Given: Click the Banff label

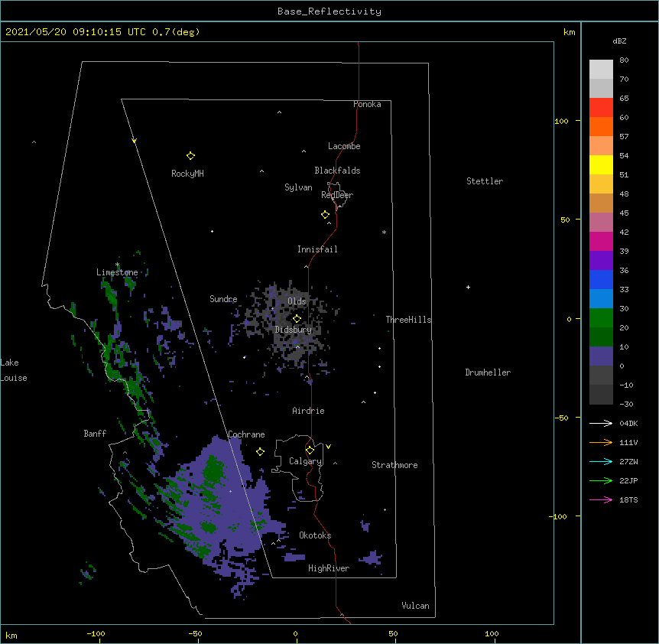Looking at the screenshot, I should [95, 434].
